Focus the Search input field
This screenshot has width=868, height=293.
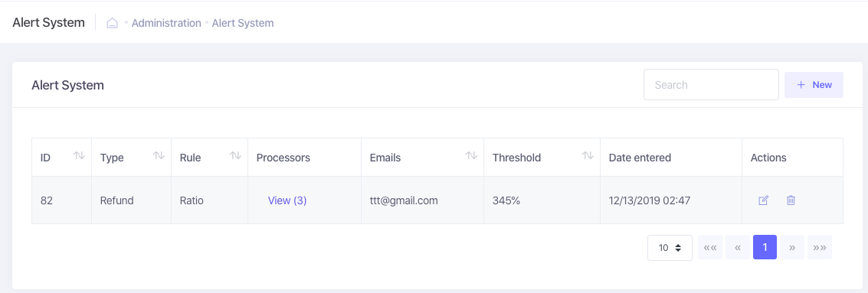pyautogui.click(x=712, y=85)
